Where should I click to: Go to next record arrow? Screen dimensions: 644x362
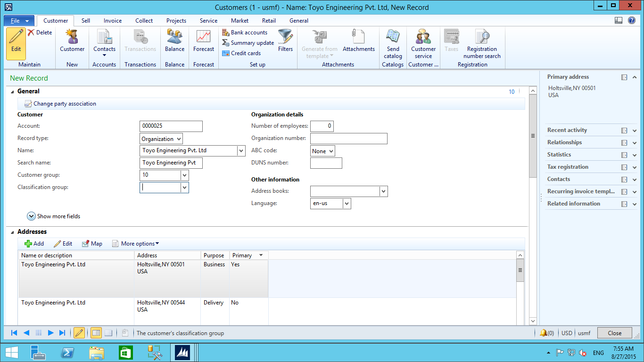51,333
